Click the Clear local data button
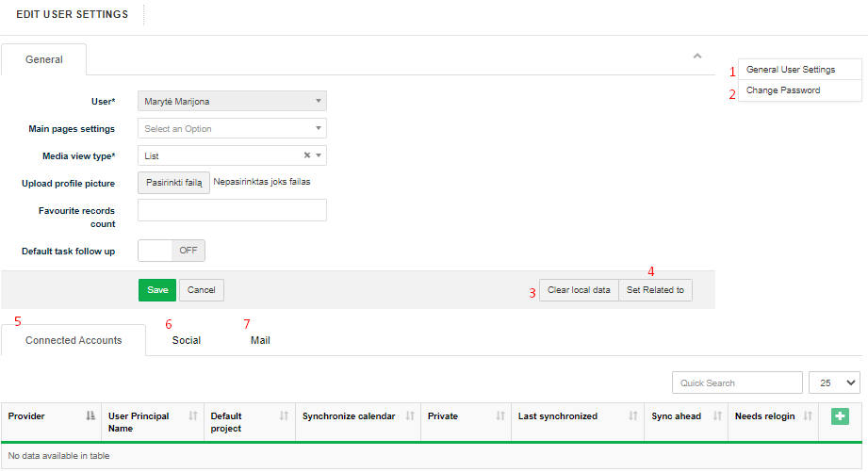This screenshot has width=868, height=472. [579, 290]
